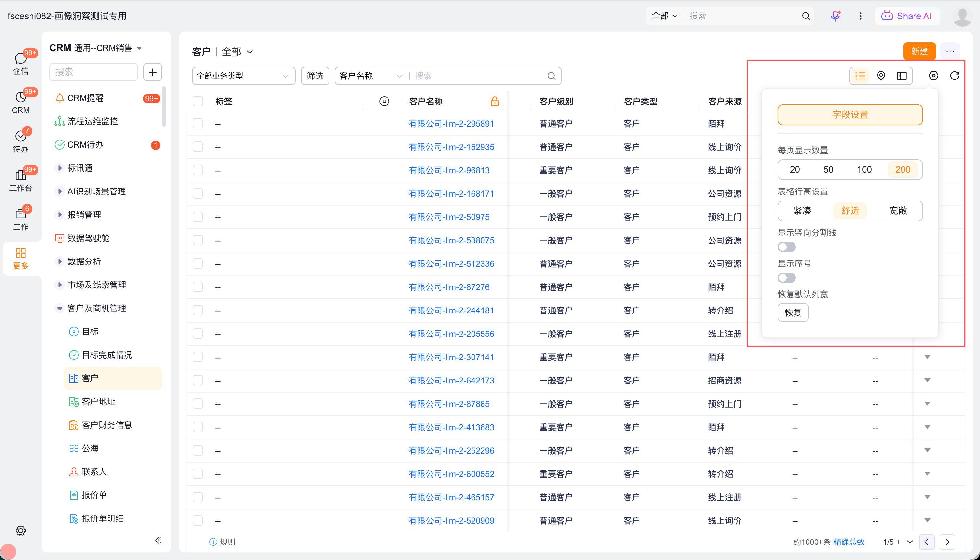Viewport: 980px width, 560px height.
Task: Open 公海 in the sidebar menu
Action: [90, 448]
